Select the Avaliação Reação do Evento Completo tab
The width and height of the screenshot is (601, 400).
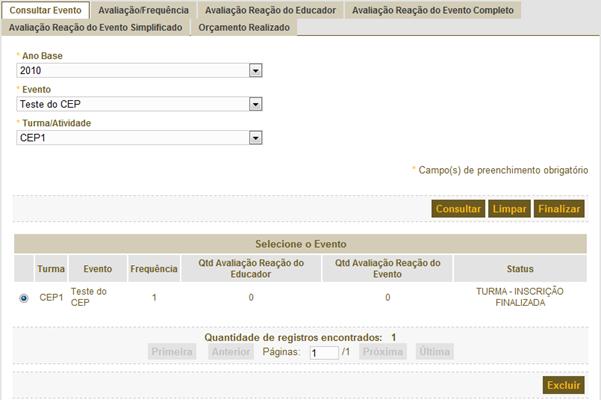pyautogui.click(x=433, y=10)
